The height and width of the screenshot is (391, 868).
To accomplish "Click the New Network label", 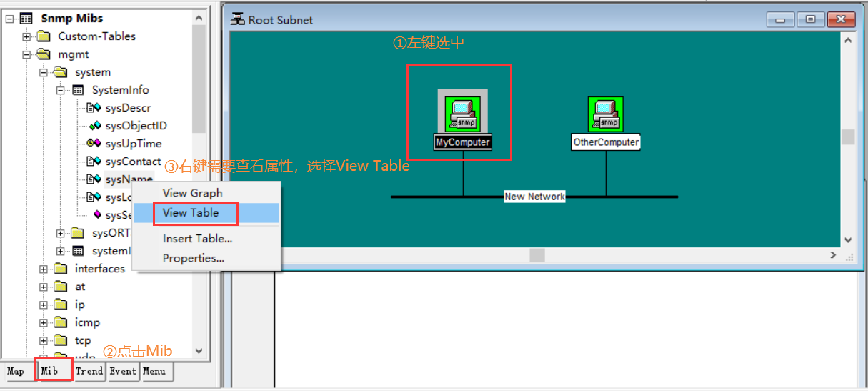I will pos(534,196).
